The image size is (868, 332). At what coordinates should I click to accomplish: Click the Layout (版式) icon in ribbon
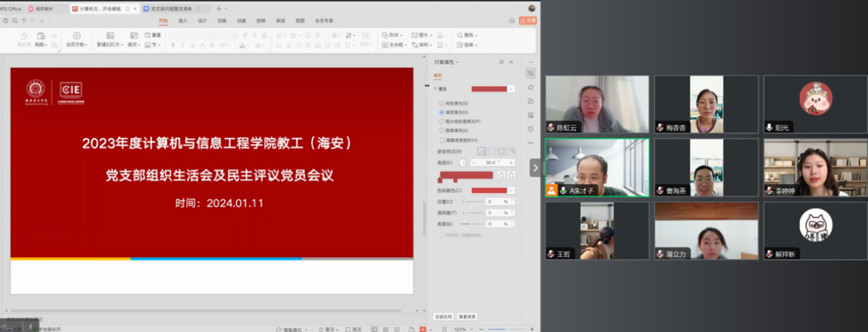click(x=134, y=35)
